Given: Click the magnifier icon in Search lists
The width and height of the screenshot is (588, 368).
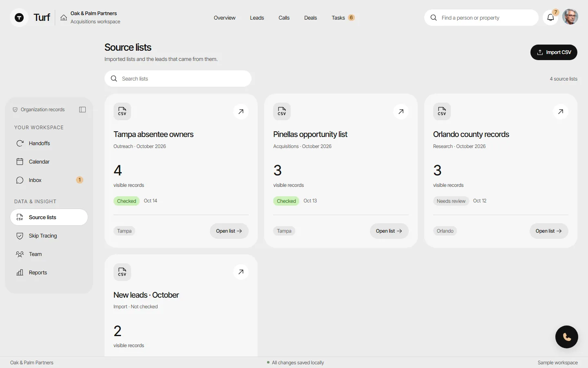Looking at the screenshot, I should coord(114,79).
